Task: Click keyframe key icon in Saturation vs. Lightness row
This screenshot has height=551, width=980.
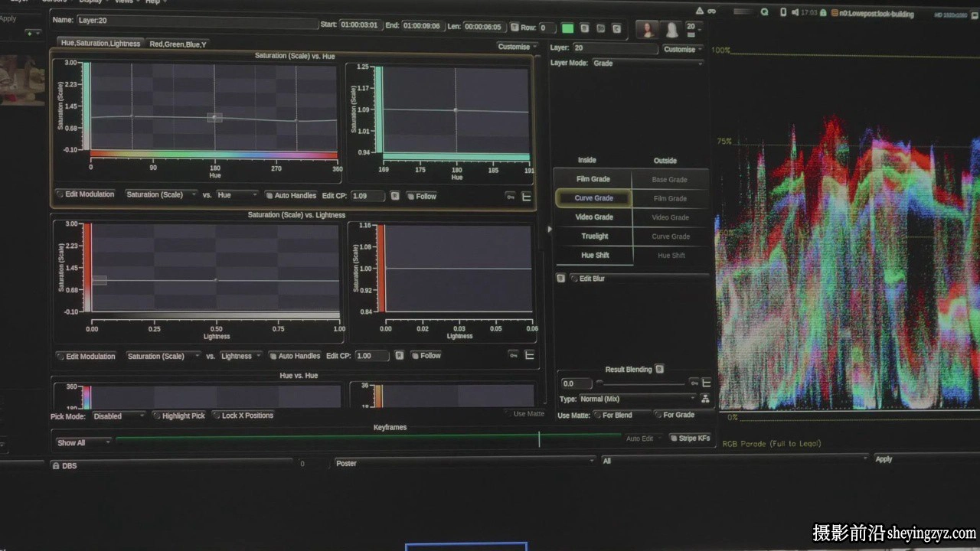Action: (513, 355)
